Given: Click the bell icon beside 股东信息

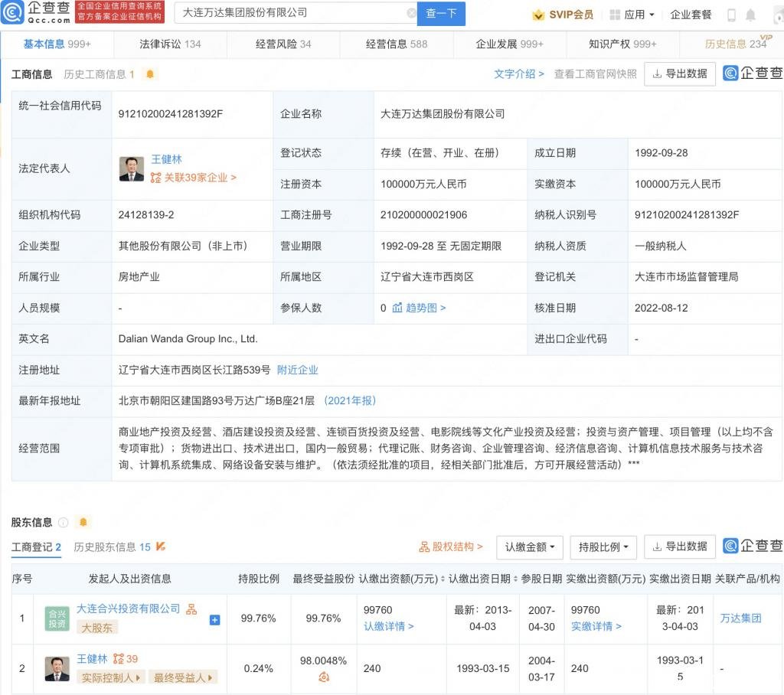Looking at the screenshot, I should (x=83, y=522).
